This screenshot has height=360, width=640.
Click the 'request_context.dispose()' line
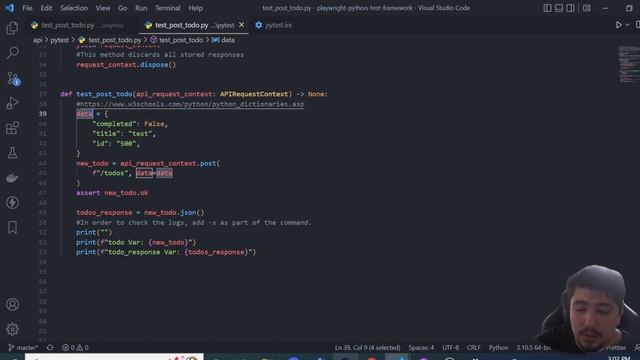pyautogui.click(x=126, y=64)
